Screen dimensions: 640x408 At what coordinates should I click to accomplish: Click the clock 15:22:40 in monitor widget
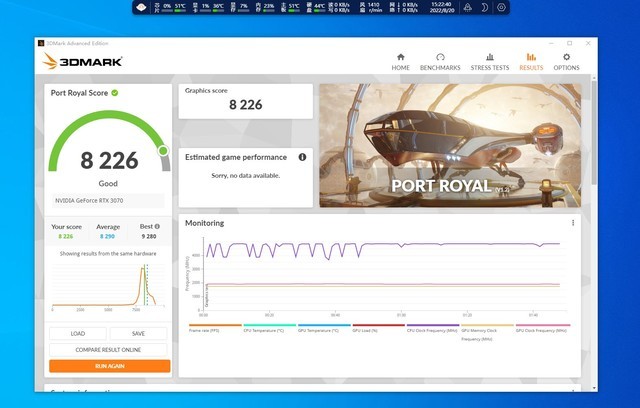point(441,4)
